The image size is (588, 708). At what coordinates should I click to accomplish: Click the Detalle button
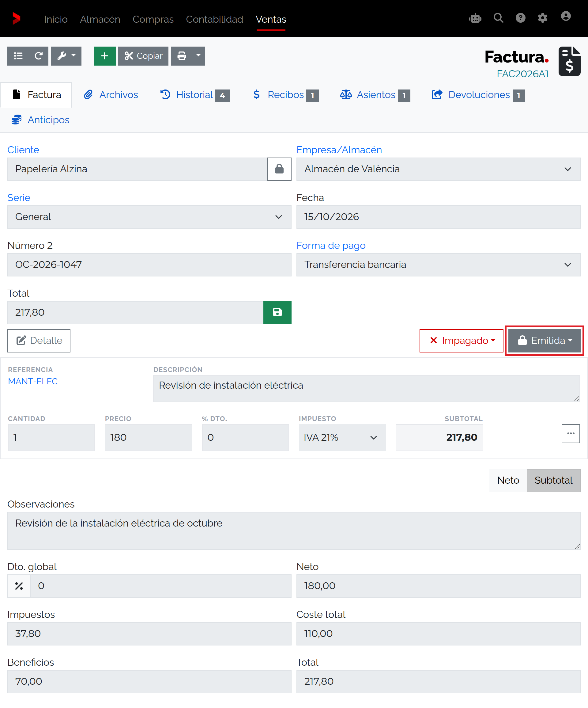(39, 341)
